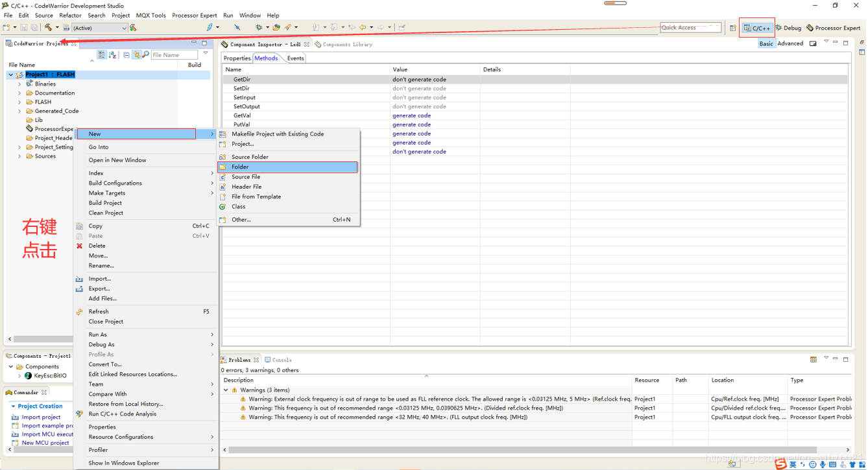This screenshot has width=868, height=470.
Task: Choose Clean Project in context menu
Action: 106,213
